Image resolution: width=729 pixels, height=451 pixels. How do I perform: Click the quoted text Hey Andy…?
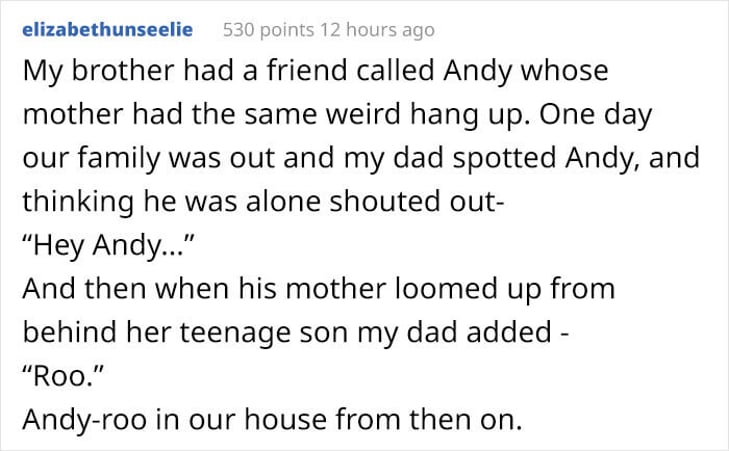(x=107, y=245)
